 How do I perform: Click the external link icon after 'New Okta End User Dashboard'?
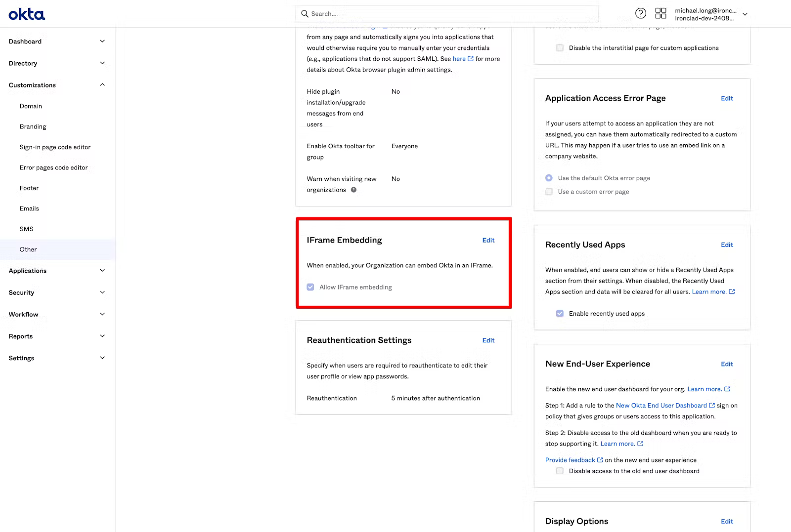pyautogui.click(x=712, y=406)
